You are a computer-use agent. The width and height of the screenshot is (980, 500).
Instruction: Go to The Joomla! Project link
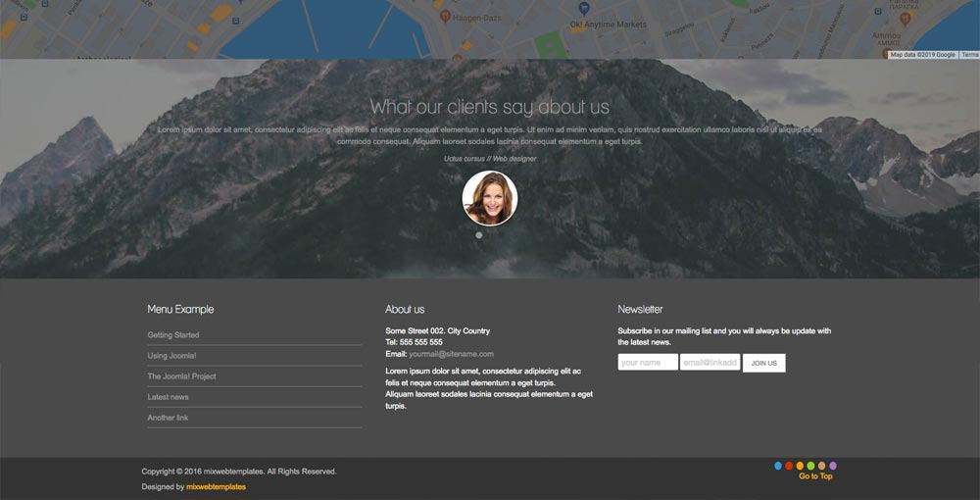[x=181, y=376]
